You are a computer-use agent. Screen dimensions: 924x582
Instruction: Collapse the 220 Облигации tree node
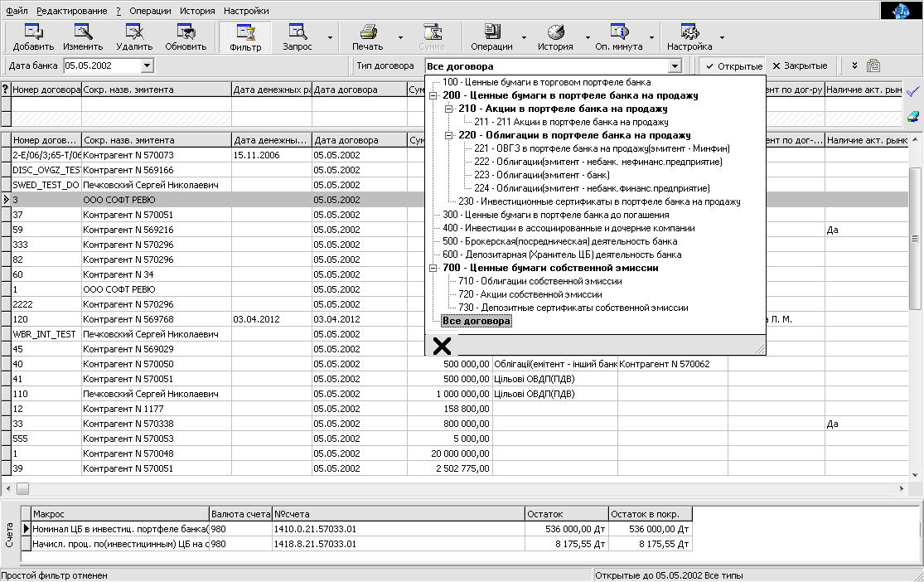(448, 135)
